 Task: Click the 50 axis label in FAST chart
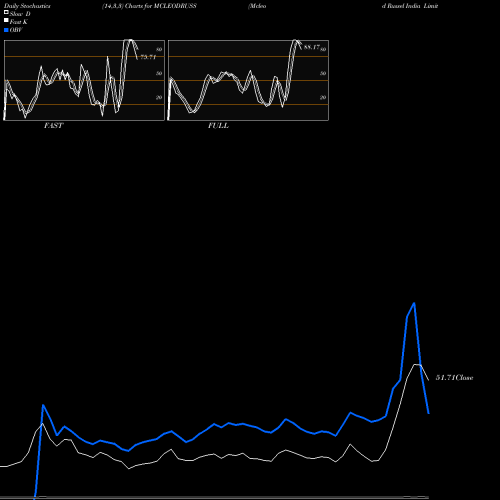point(159,74)
